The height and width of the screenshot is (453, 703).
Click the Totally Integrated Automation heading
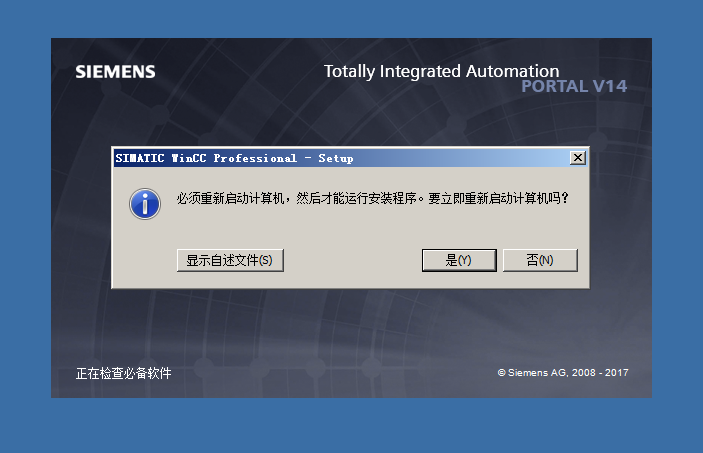441,71
